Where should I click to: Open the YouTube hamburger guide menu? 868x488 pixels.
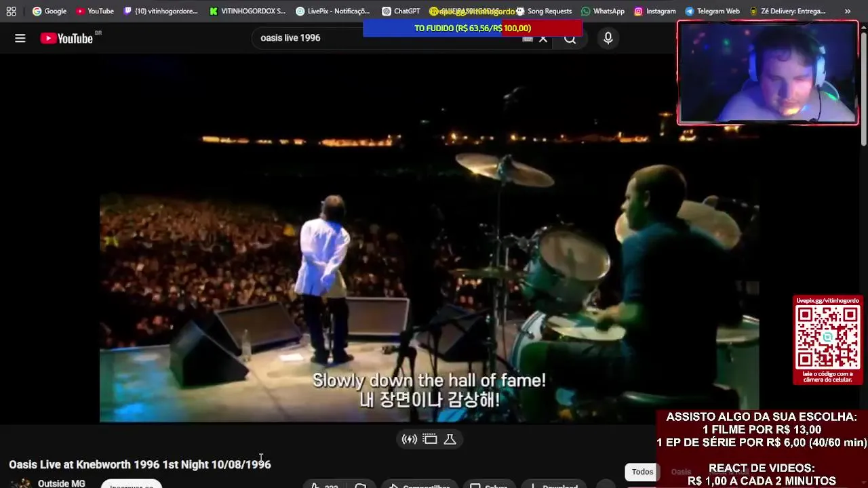click(20, 38)
